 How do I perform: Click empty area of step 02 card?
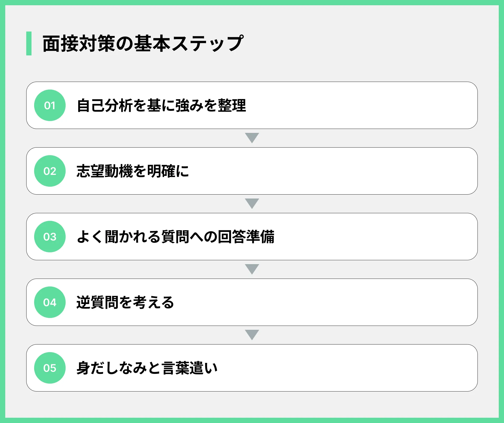click(x=333, y=171)
